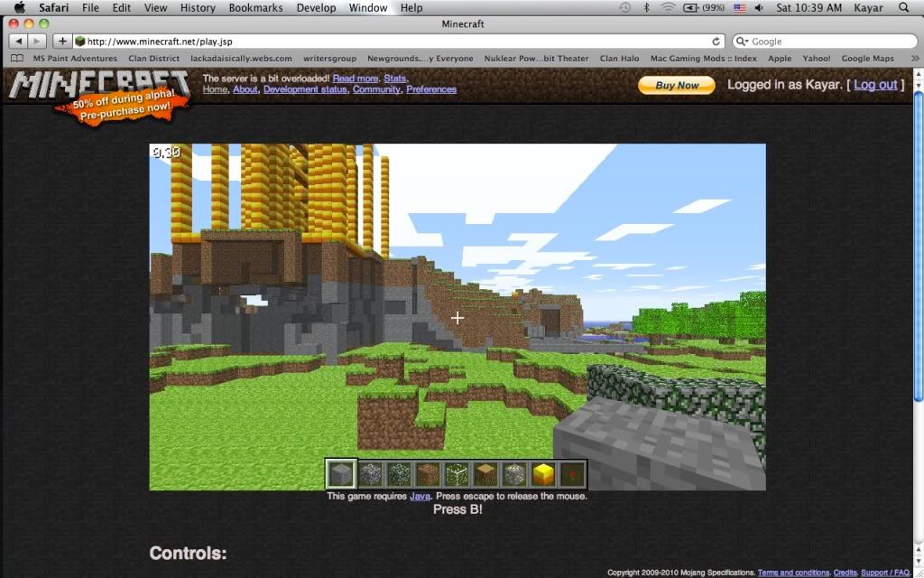This screenshot has width=924, height=578.
Task: Open the Apple menu
Action: pos(20,7)
